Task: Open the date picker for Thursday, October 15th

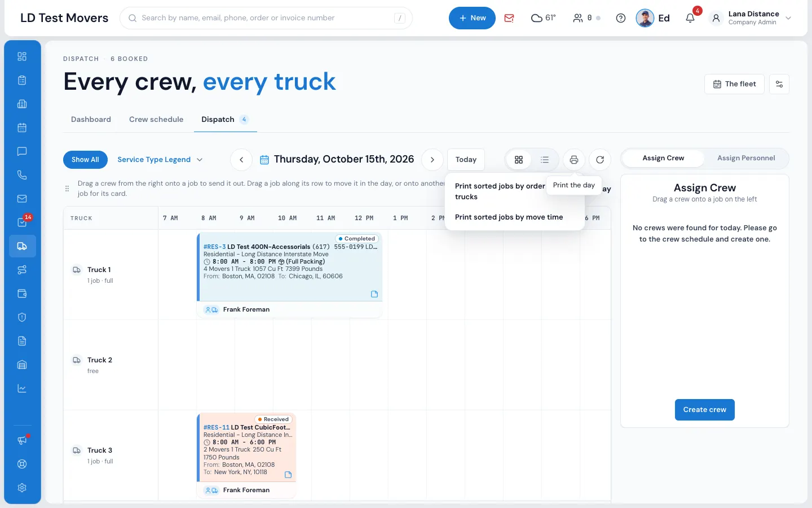Action: [x=337, y=160]
